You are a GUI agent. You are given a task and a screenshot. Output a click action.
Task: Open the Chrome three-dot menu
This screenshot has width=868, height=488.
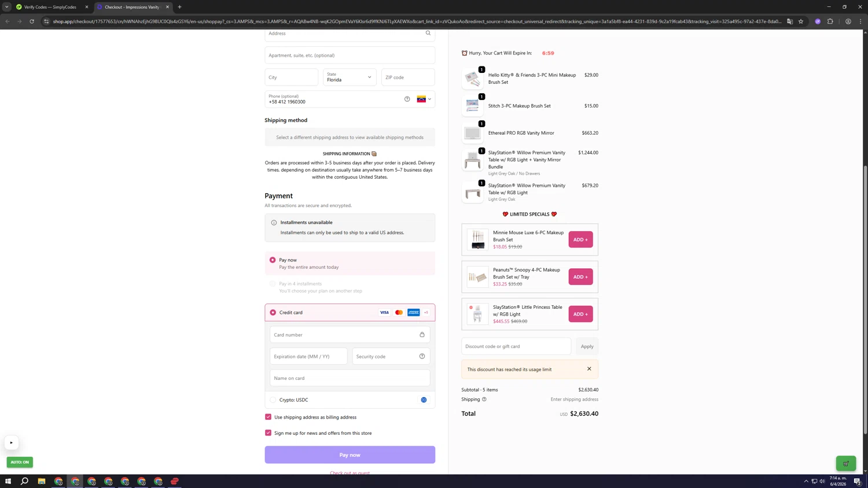(x=860, y=21)
